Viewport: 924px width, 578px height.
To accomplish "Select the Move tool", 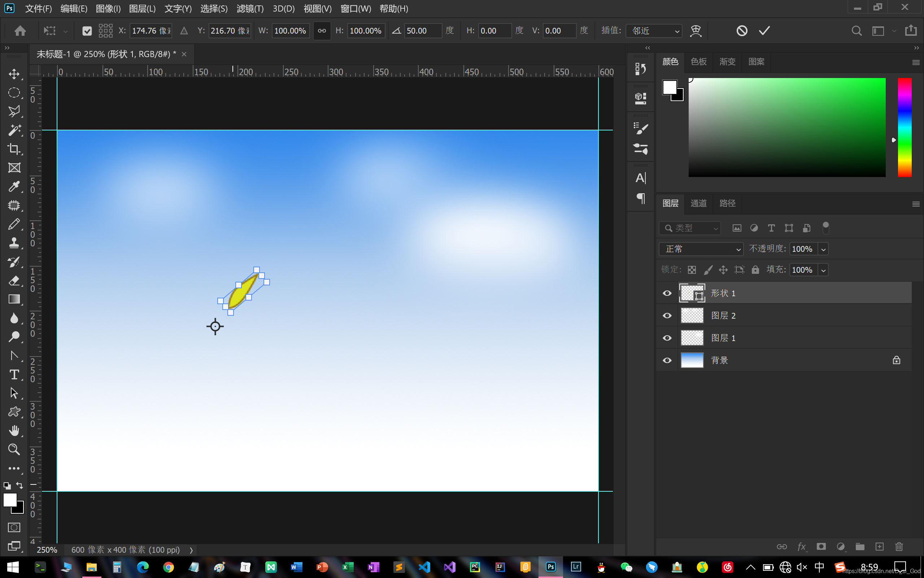I will 14,74.
